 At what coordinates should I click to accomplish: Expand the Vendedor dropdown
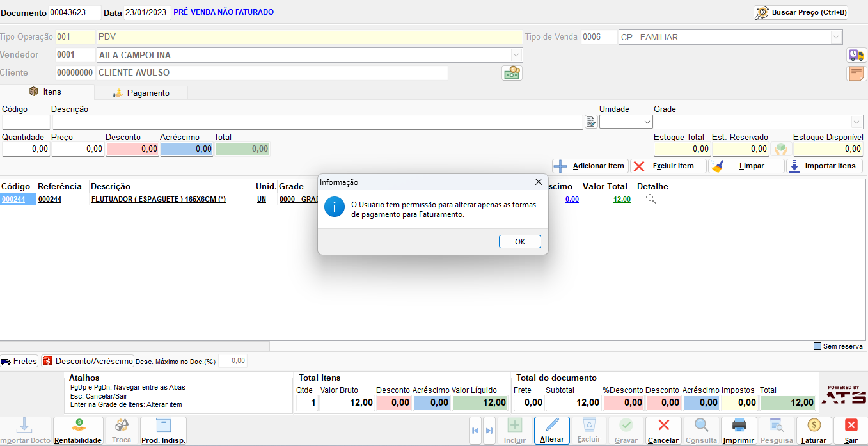pyautogui.click(x=516, y=55)
